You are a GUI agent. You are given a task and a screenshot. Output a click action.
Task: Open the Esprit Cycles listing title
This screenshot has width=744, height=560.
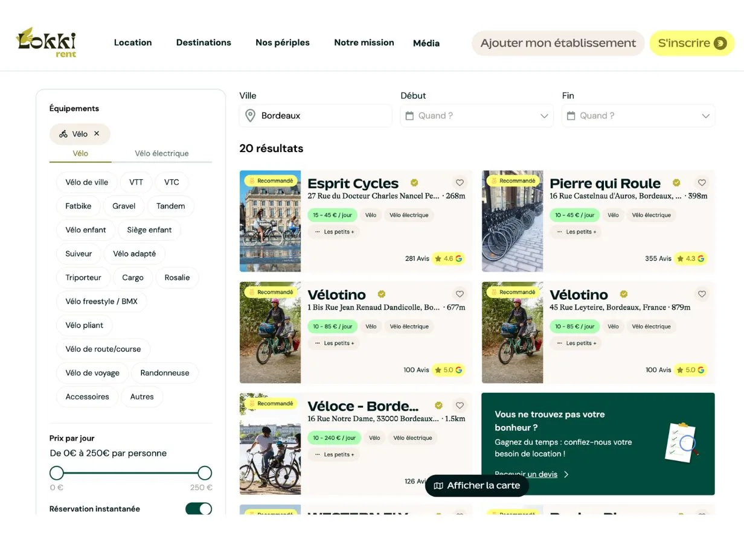point(353,183)
